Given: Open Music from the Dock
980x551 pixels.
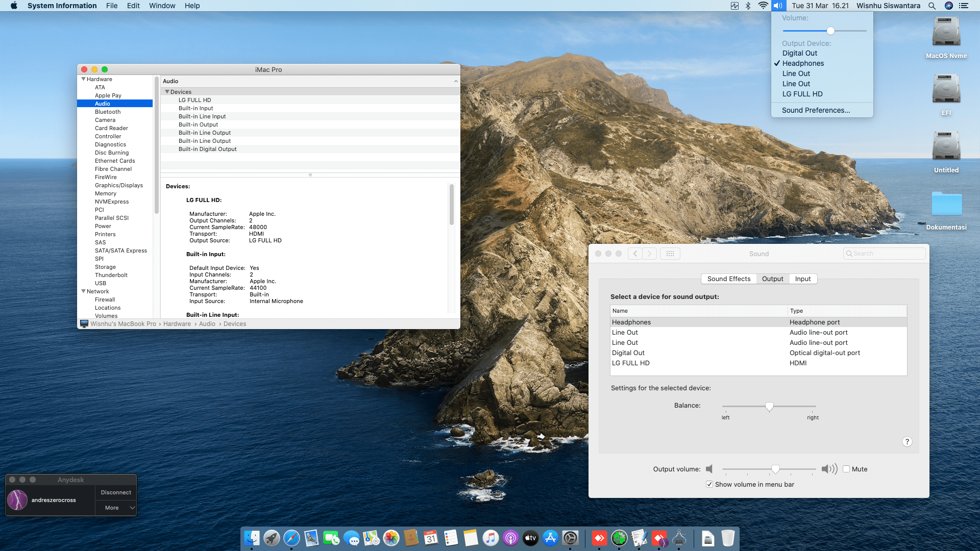Looking at the screenshot, I should [x=491, y=538].
